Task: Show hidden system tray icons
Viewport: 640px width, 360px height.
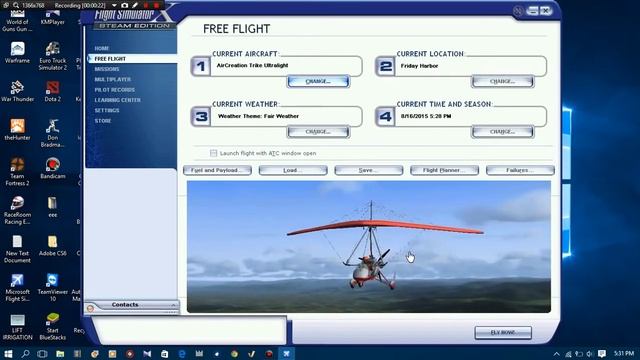Action: click(x=556, y=353)
